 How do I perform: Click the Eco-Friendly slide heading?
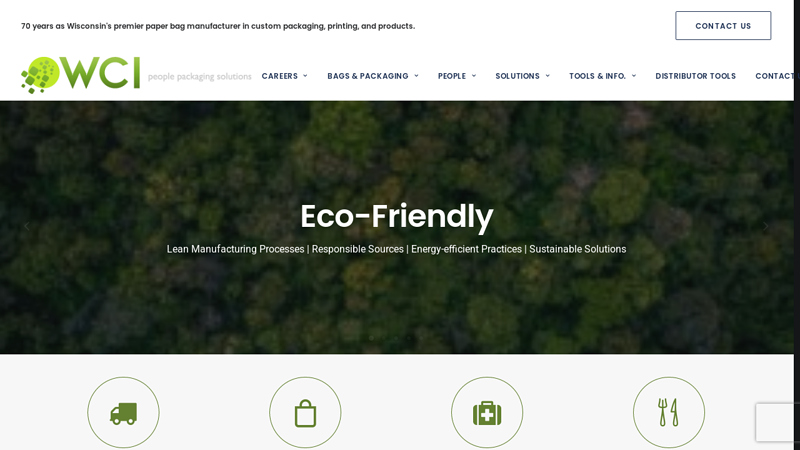(x=396, y=216)
